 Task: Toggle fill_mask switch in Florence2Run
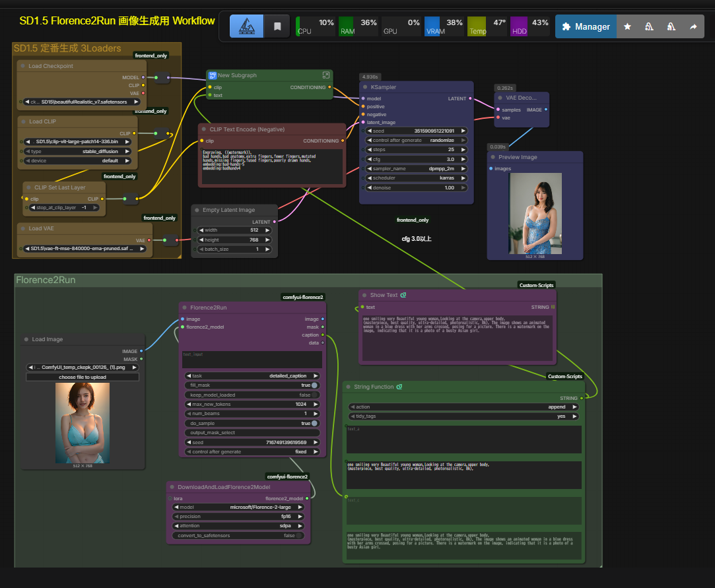tap(314, 385)
